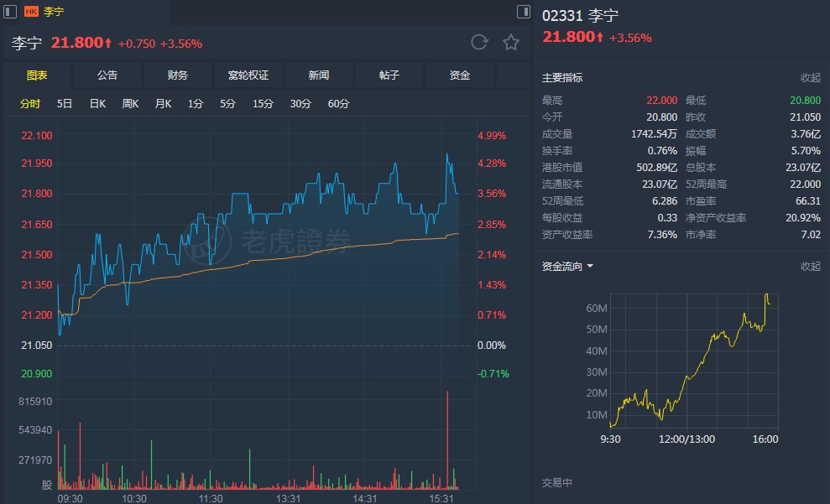
Task: Add 李宁 to favorites with star icon
Action: (x=510, y=43)
